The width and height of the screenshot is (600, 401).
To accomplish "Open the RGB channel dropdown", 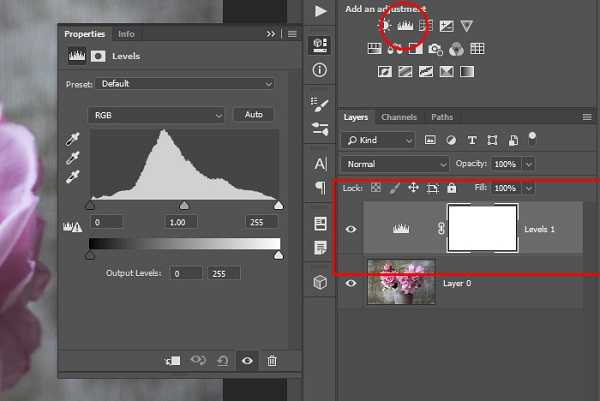I will point(156,115).
